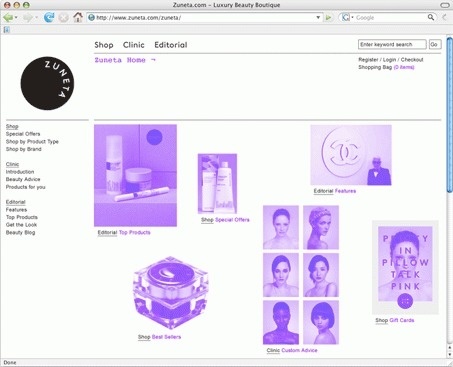
Task: Select Shop by Brand in sidebar
Action: coord(24,149)
